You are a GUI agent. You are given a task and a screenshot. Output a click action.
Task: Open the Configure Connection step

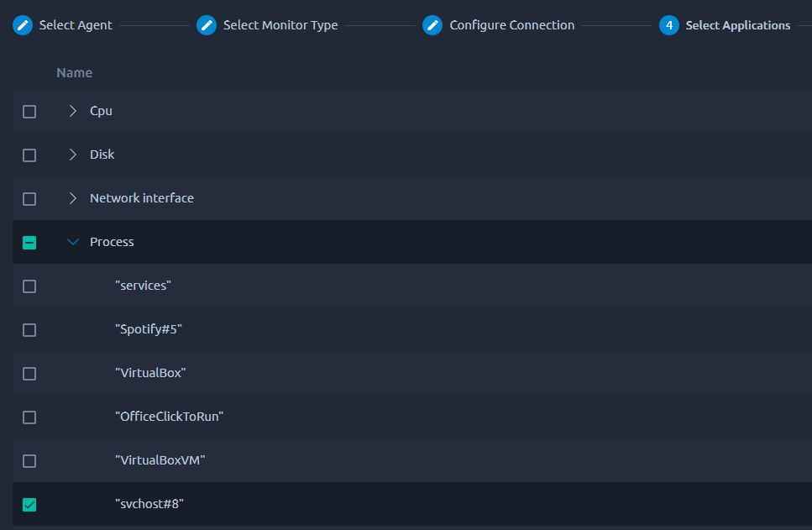511,25
